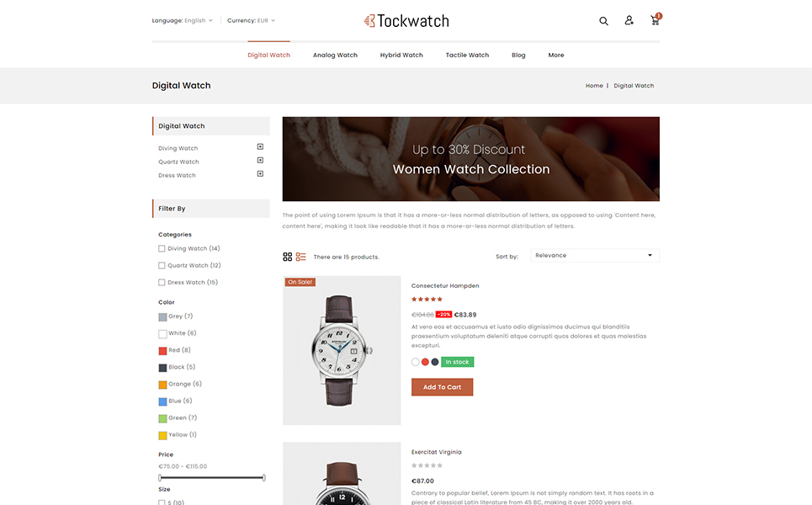The height and width of the screenshot is (505, 812).
Task: Select the Red color filter swatch
Action: [x=162, y=351]
